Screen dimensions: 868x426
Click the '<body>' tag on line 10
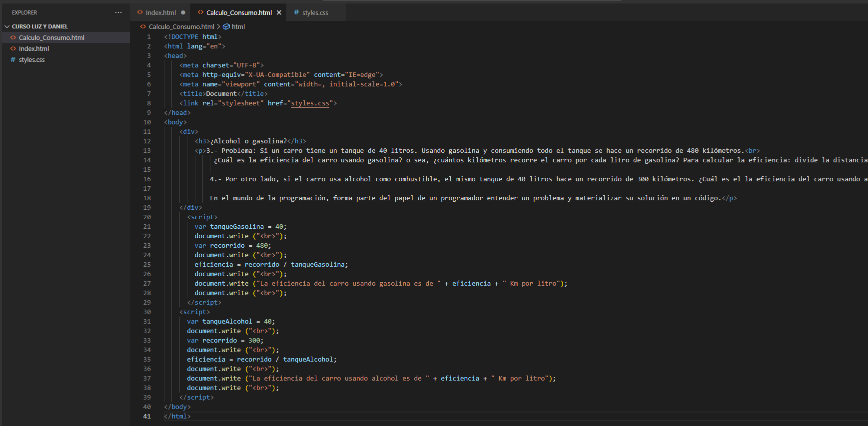click(175, 122)
